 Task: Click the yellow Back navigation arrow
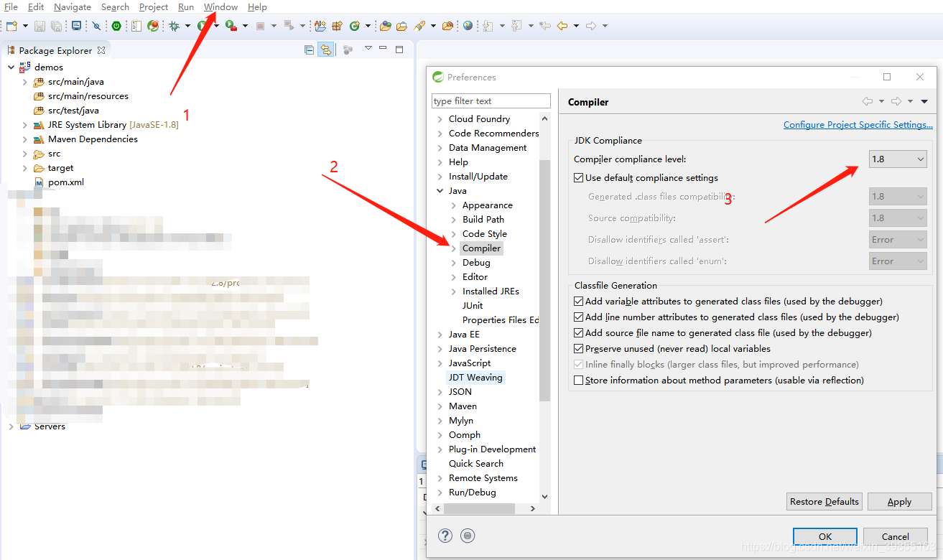tap(562, 26)
